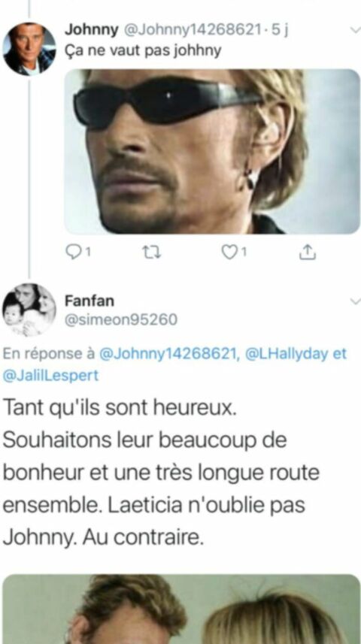Click the Fanfan display name
This screenshot has width=361, height=644.
click(89, 301)
